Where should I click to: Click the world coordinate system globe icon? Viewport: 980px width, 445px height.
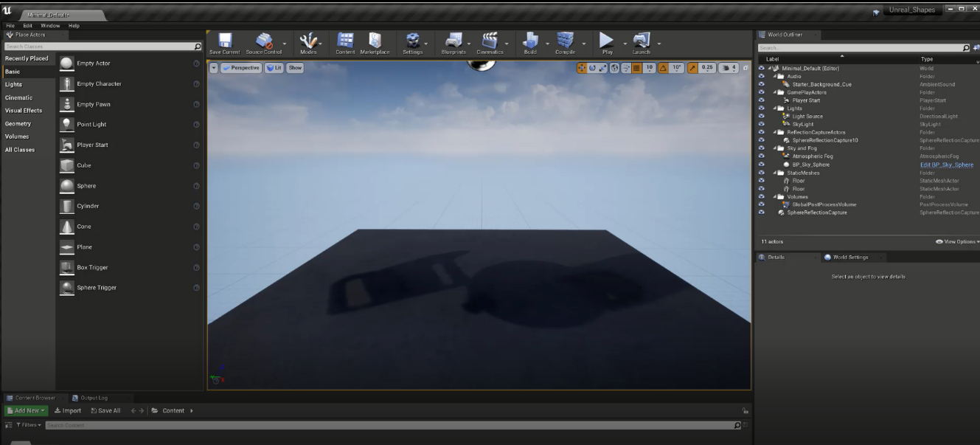pos(615,68)
